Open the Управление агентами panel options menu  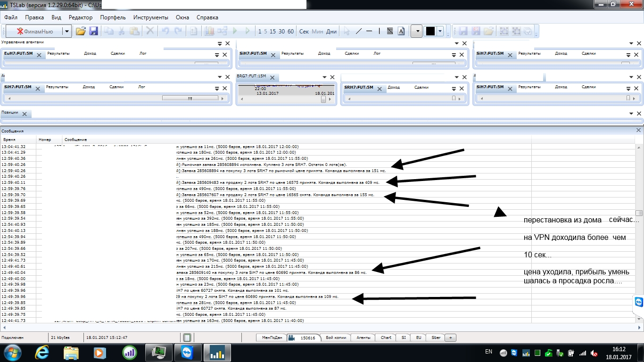coord(220,43)
